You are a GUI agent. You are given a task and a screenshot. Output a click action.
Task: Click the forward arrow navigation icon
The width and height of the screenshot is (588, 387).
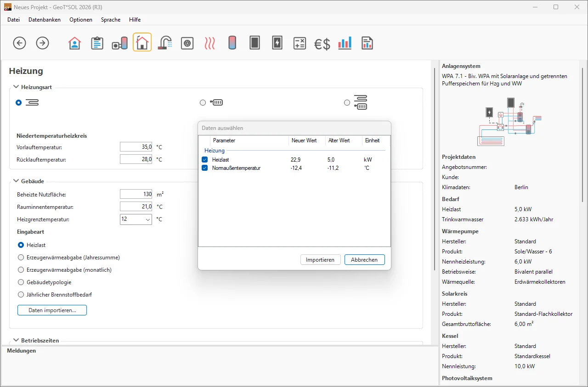(42, 43)
